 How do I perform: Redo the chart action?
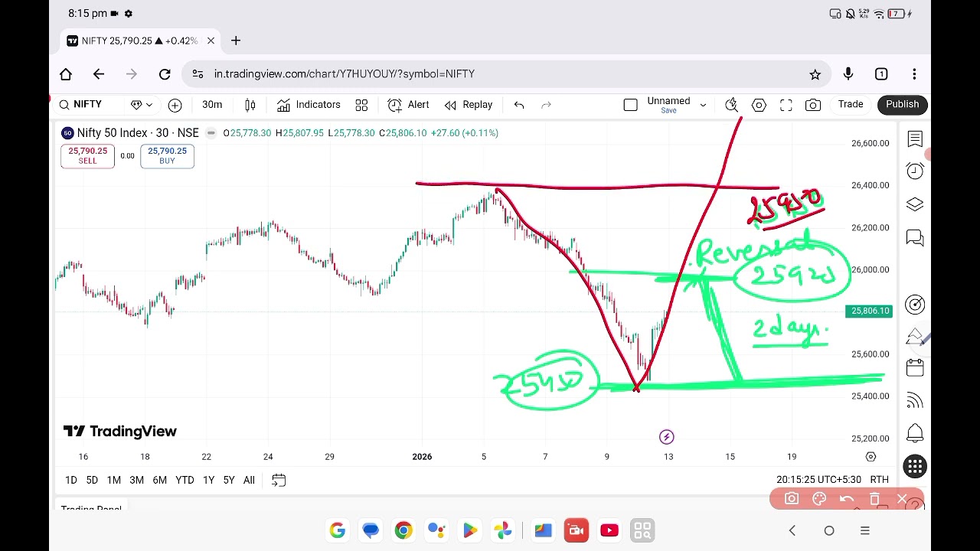coord(546,105)
